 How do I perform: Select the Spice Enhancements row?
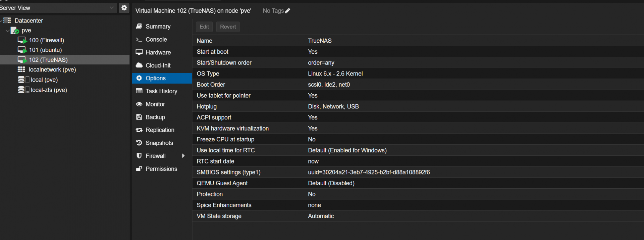click(x=419, y=205)
